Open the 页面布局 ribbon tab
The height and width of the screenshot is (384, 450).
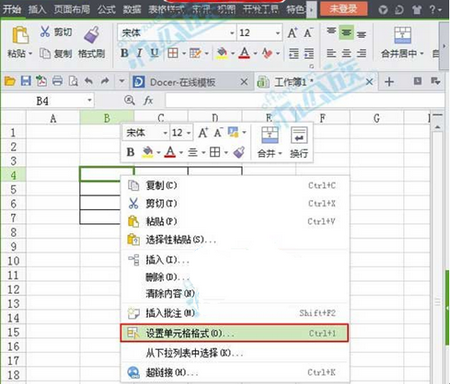72,9
